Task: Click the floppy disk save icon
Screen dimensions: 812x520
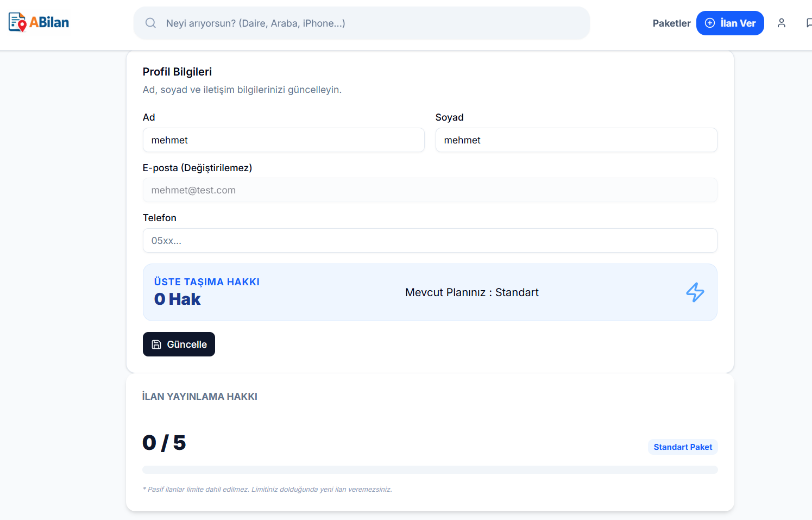Action: 156,344
